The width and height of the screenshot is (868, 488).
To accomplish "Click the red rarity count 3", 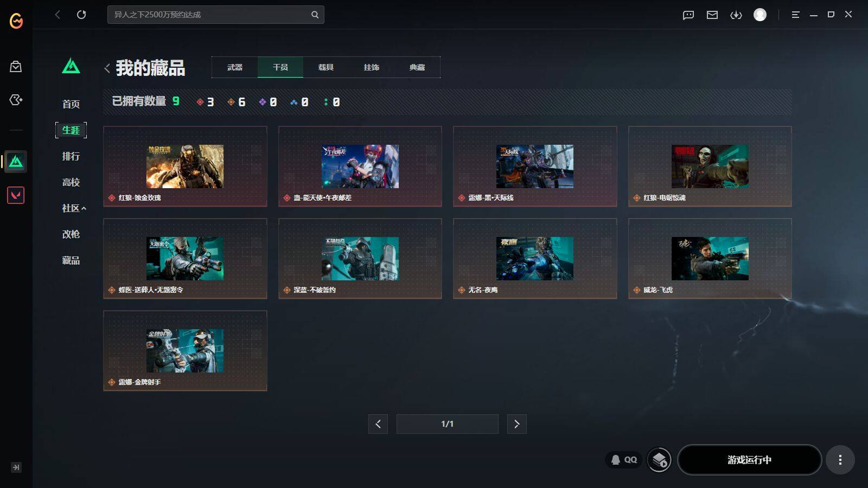I will (206, 102).
